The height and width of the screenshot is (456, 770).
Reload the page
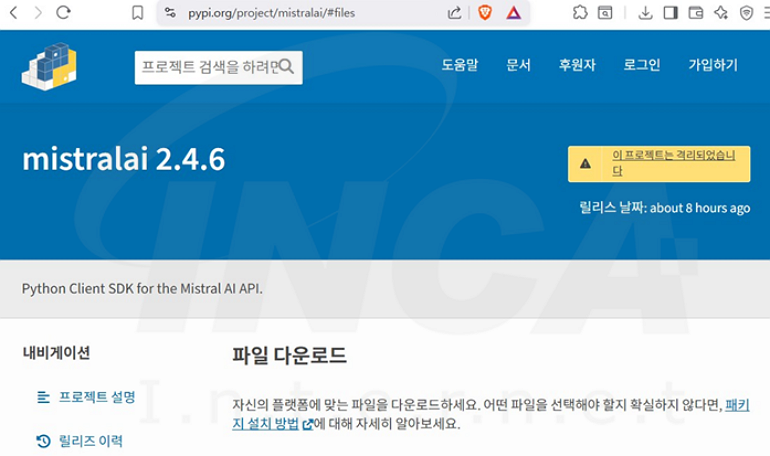[63, 13]
